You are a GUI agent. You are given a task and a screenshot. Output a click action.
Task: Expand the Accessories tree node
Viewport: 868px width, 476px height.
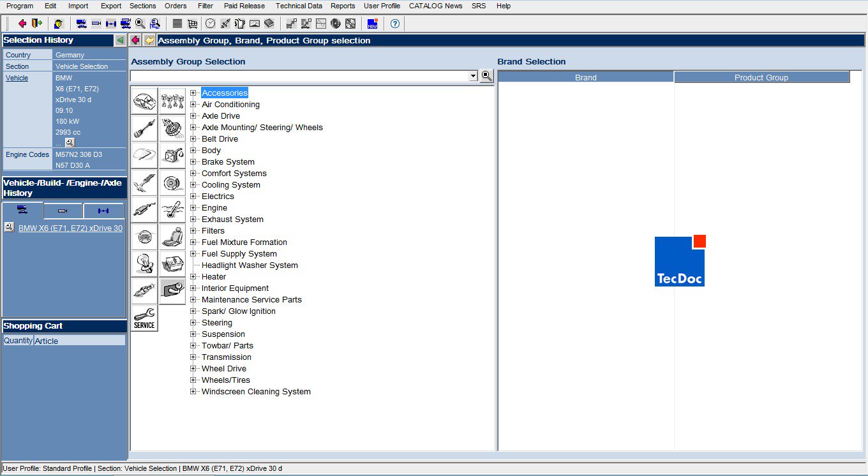194,93
